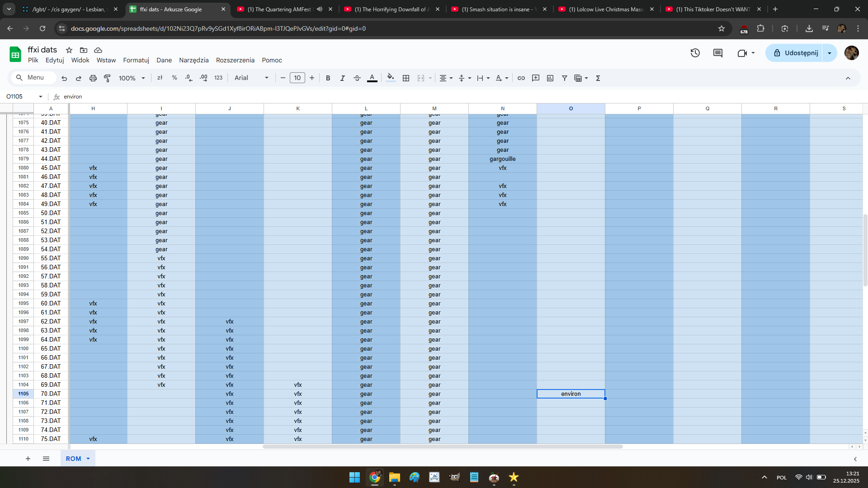This screenshot has width=868, height=488.
Task: Click the insert comment toolbar icon
Action: (x=536, y=78)
